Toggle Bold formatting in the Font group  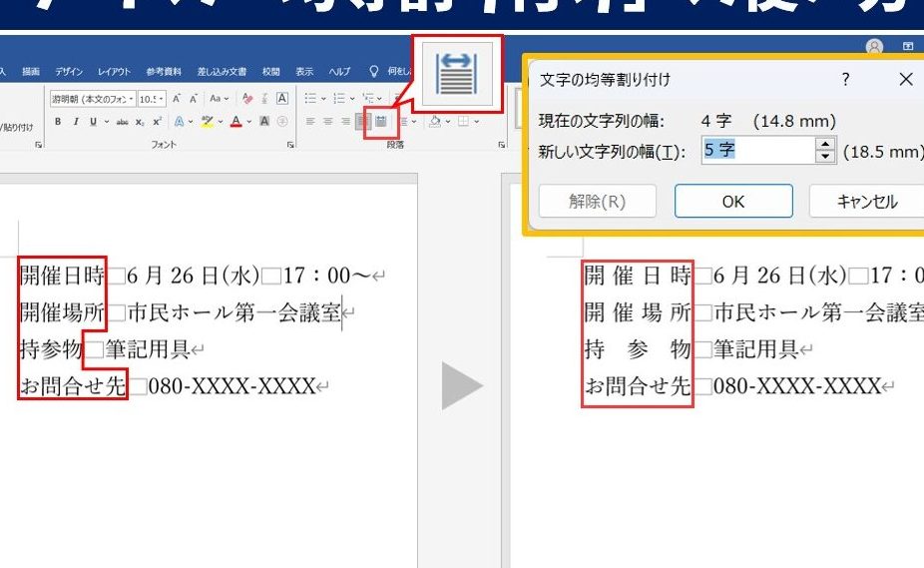58,122
